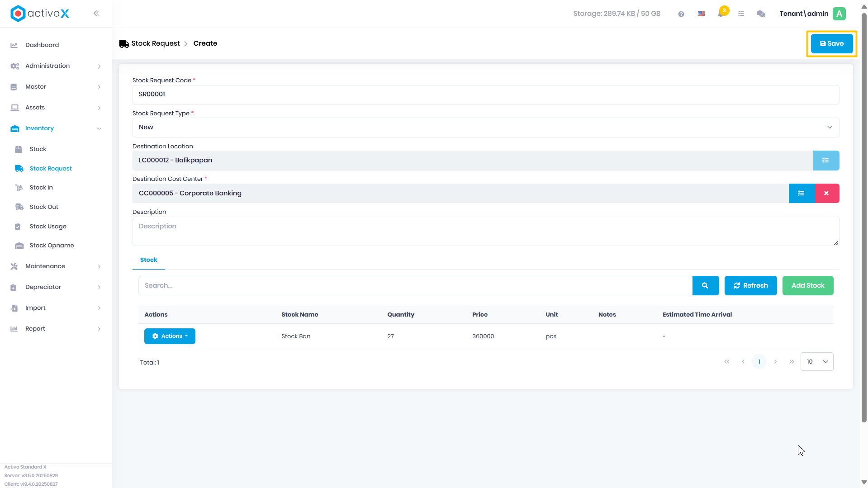Edit the Stock Request Code field
868x488 pixels.
pyautogui.click(x=485, y=95)
